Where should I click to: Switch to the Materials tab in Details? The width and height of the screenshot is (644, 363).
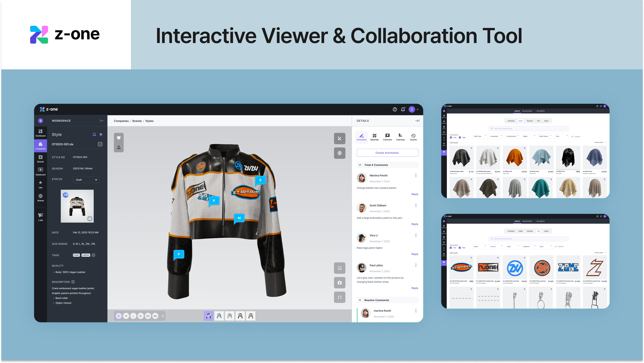(374, 137)
